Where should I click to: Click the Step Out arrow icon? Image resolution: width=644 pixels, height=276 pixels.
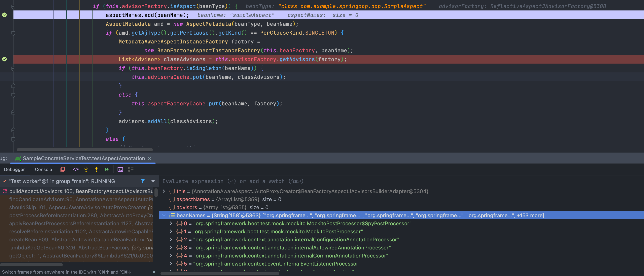coord(97,170)
